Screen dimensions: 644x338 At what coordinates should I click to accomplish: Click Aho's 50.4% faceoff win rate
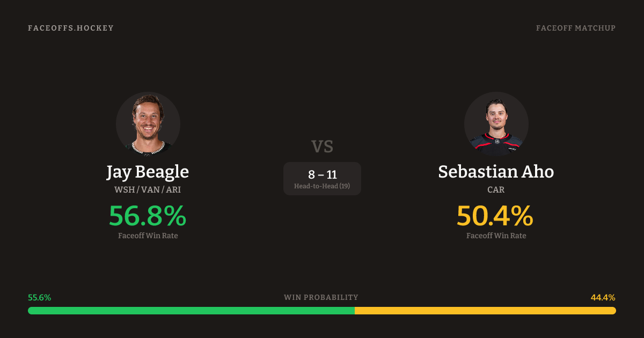pyautogui.click(x=495, y=216)
